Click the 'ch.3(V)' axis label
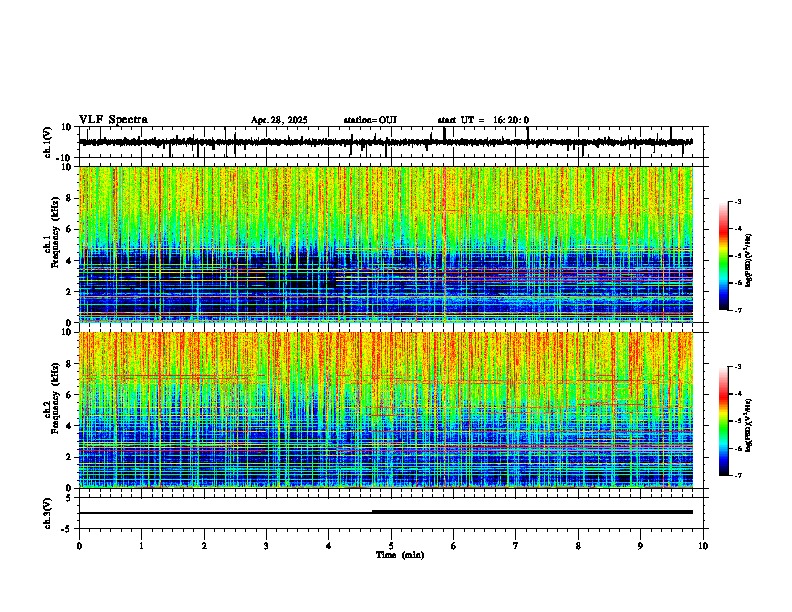This screenshot has height=612, width=792. click(48, 513)
